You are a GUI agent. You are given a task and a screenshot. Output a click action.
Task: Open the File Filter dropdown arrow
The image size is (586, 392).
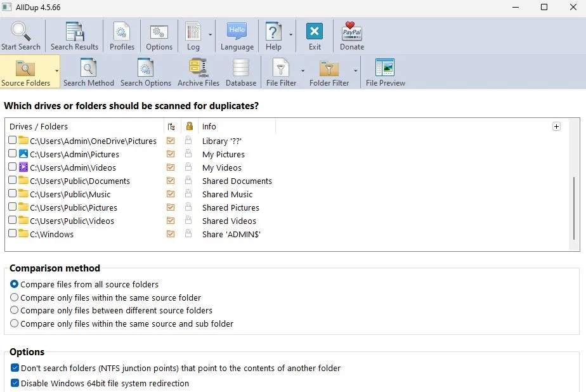[303, 70]
